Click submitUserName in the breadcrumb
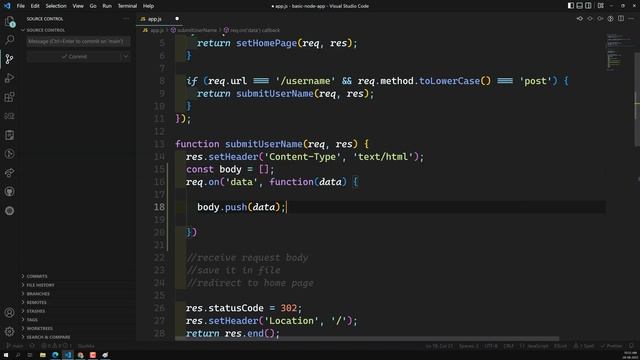 tap(197, 30)
